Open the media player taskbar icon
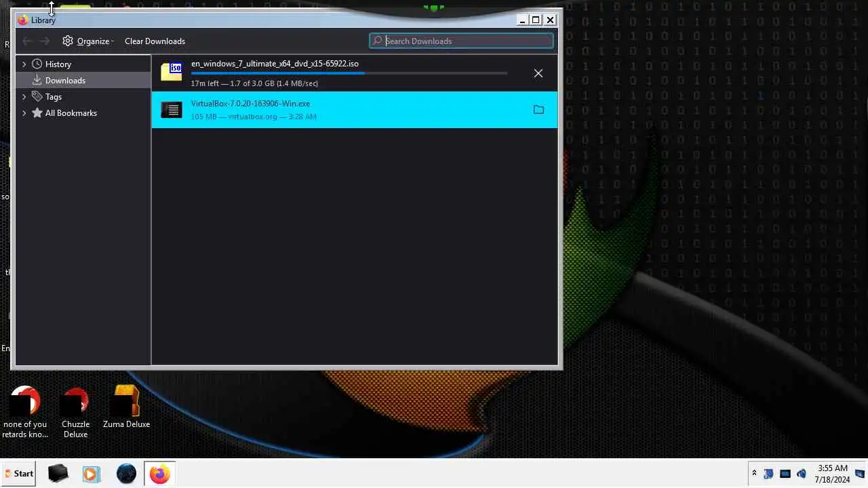Screen dimensions: 868x488 click(x=91, y=474)
